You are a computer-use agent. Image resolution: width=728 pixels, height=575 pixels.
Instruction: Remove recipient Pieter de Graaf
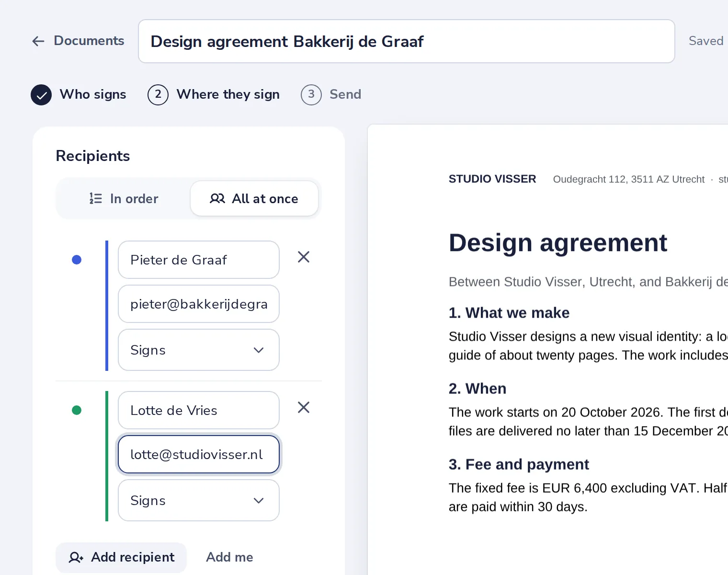[x=304, y=257]
